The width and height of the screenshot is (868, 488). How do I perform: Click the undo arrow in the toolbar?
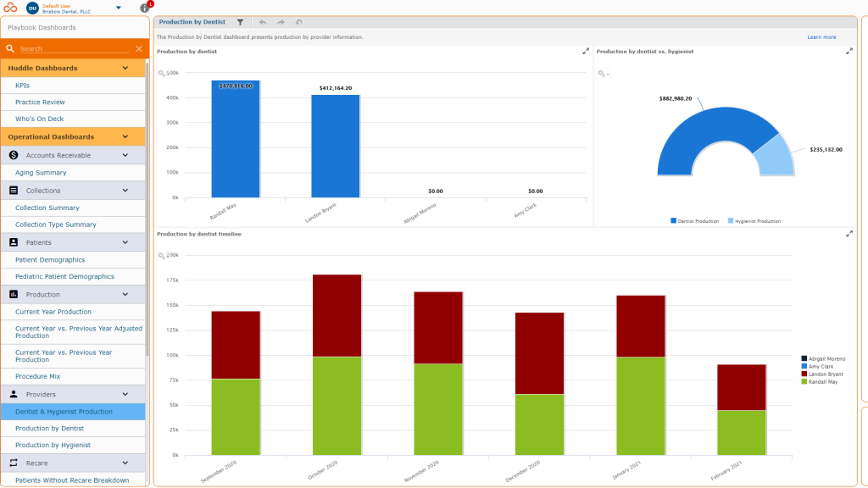pos(263,22)
